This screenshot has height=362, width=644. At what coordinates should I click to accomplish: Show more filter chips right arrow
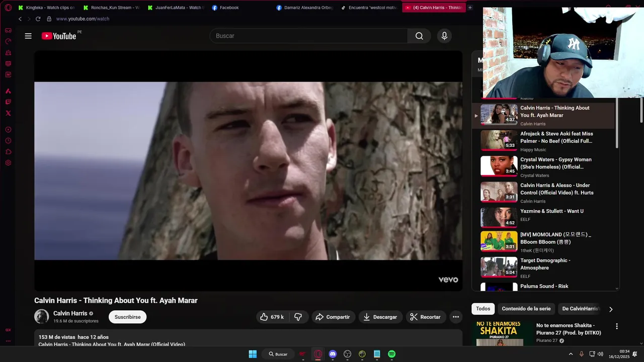(x=611, y=309)
